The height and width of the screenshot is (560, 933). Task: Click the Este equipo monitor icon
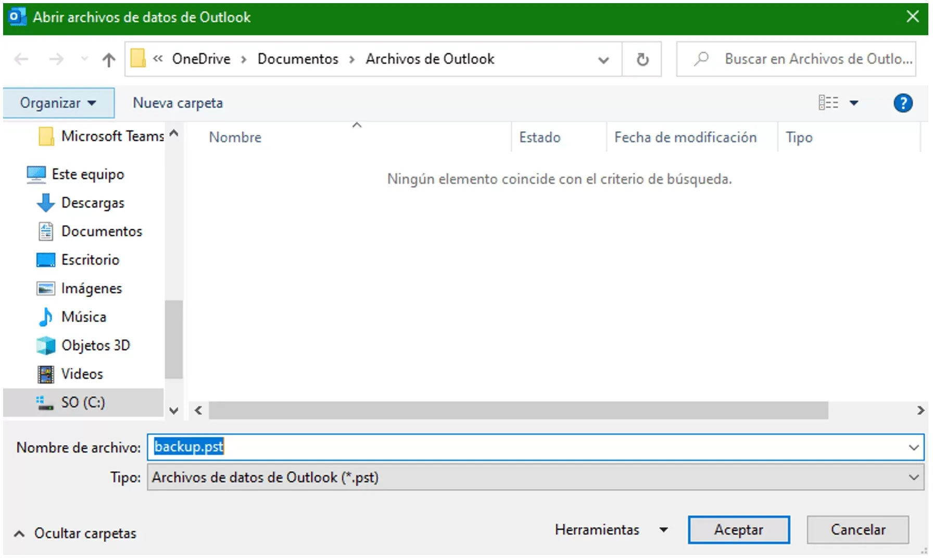[36, 174]
